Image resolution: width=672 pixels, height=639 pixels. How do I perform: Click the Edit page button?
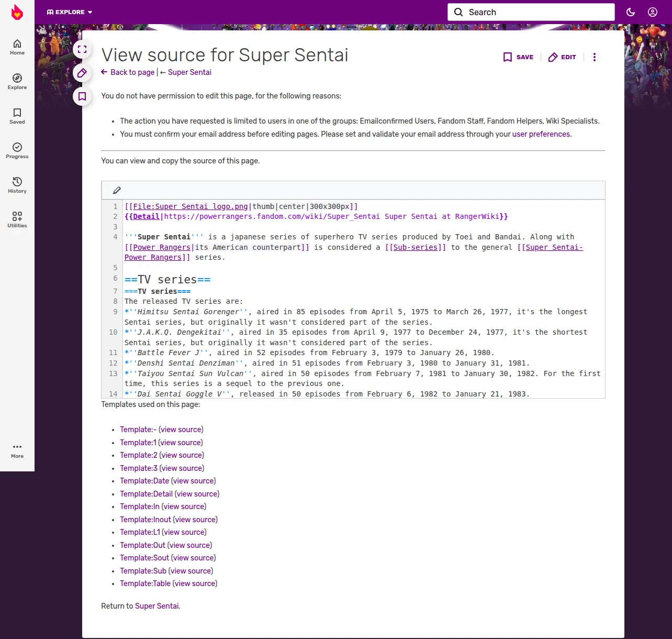[562, 57]
